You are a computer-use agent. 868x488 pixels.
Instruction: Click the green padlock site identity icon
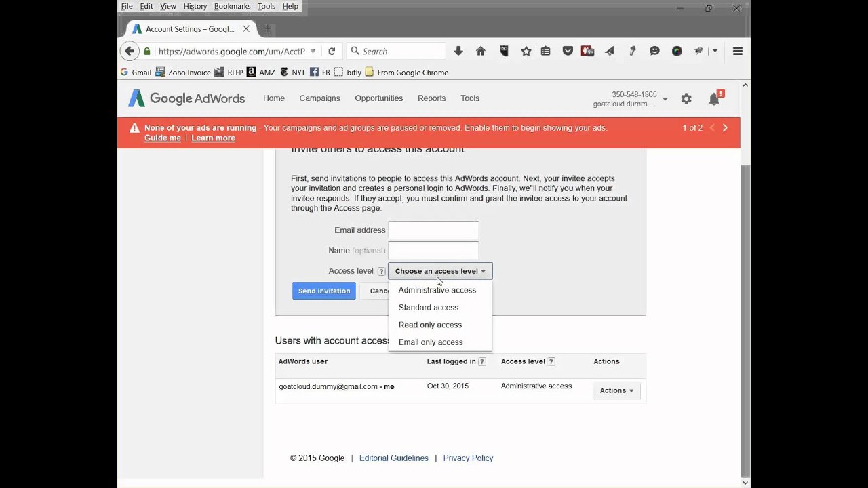tap(147, 51)
